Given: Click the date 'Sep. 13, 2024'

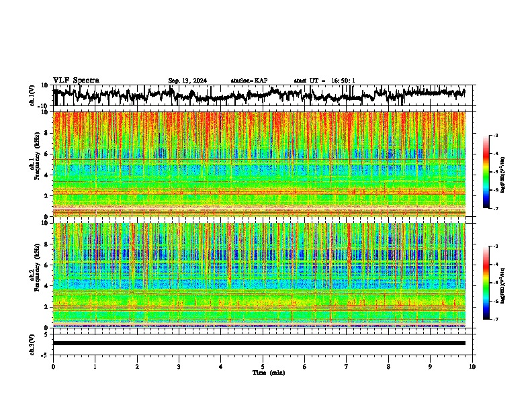Looking at the screenshot, I should pos(187,81).
